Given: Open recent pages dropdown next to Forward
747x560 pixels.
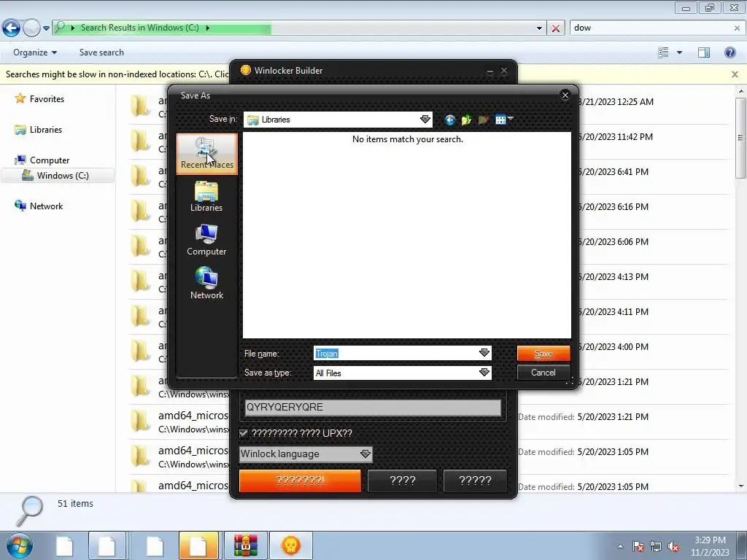Looking at the screenshot, I should pos(46,28).
